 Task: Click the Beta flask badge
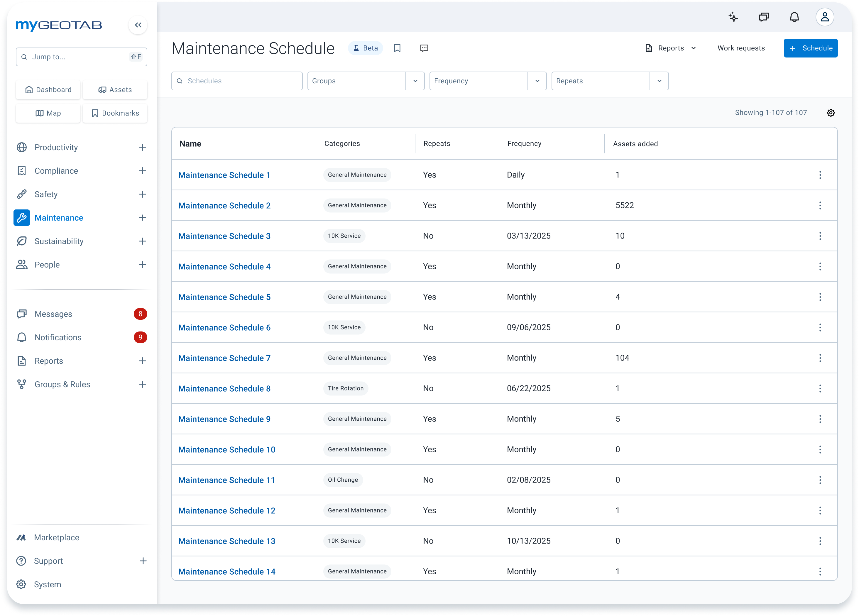tap(366, 48)
